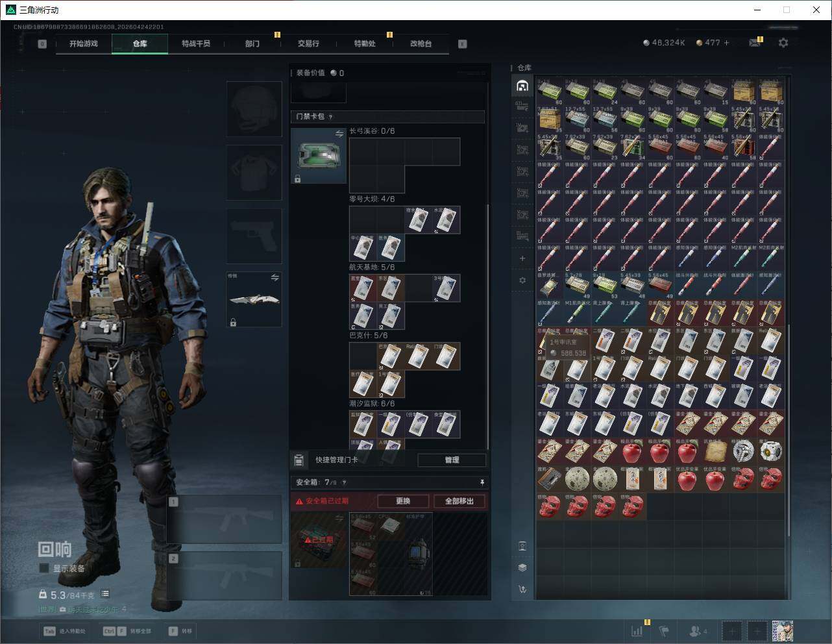The image size is (832, 644).
Task: Click the 潮汐监狱: 6/6 label
Action: [x=372, y=403]
